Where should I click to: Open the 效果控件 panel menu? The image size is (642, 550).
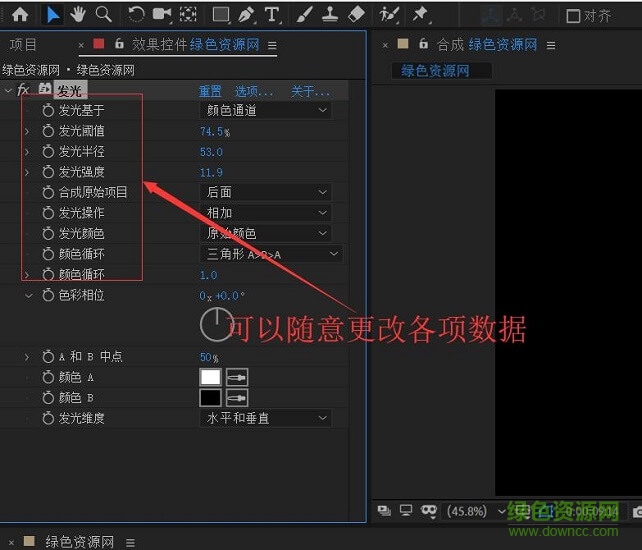[273, 46]
